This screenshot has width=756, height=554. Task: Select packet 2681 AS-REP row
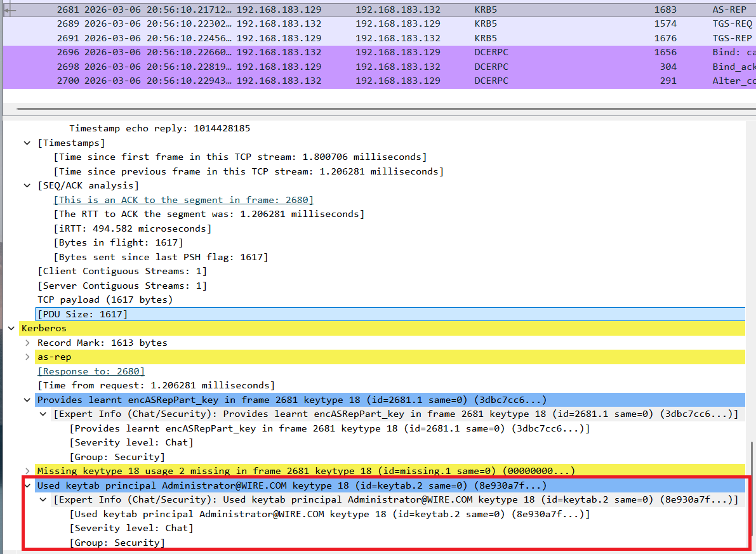380,10
